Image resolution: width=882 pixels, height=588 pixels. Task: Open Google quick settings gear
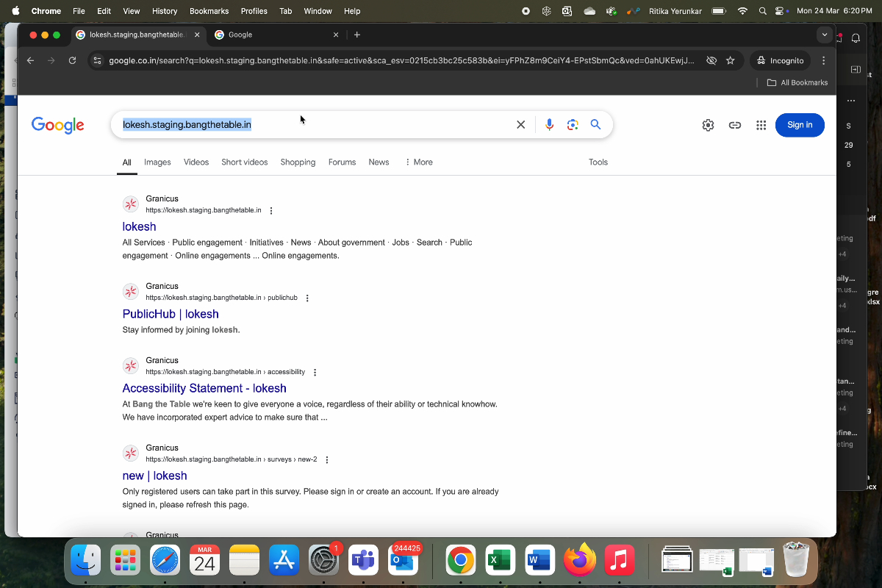pos(708,125)
